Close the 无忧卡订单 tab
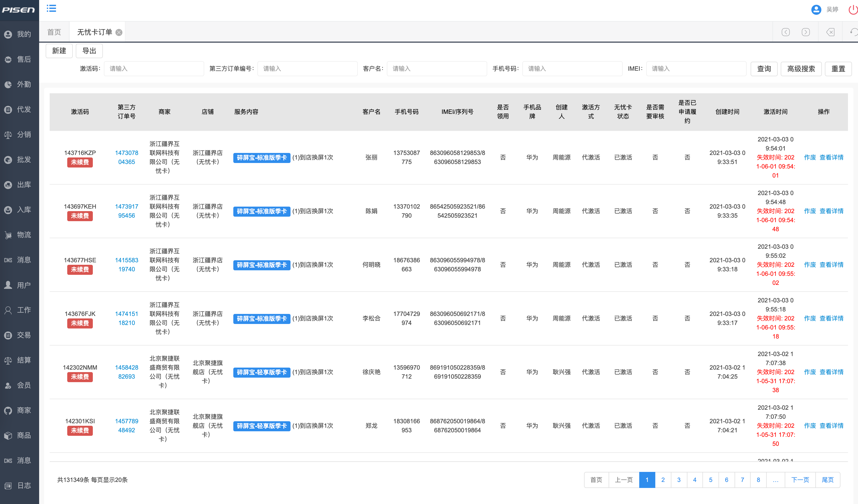Viewport: 858px width, 504px height. 119,32
